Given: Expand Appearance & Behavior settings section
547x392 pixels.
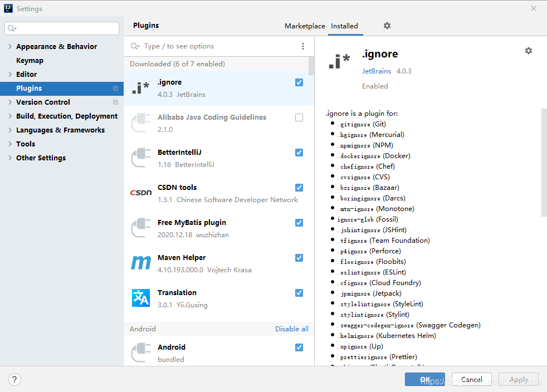Looking at the screenshot, I should (10, 47).
